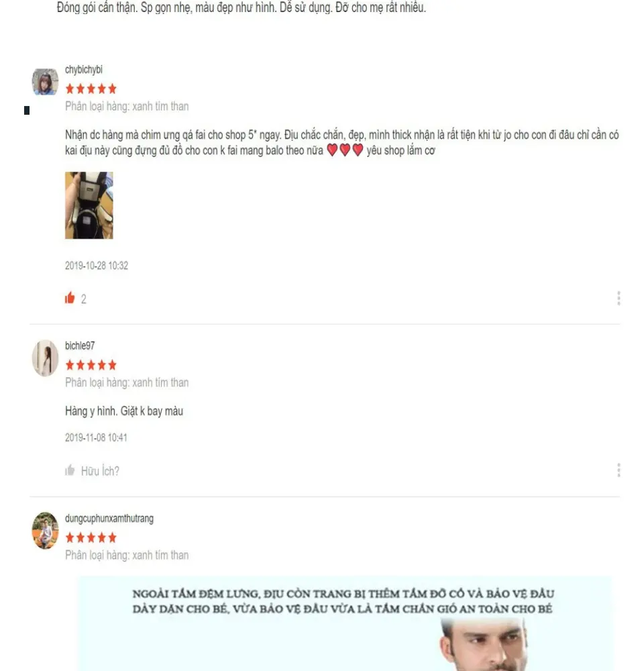Image resolution: width=644 pixels, height=671 pixels.
Task: Click the username bichle97
Action: [x=80, y=346]
